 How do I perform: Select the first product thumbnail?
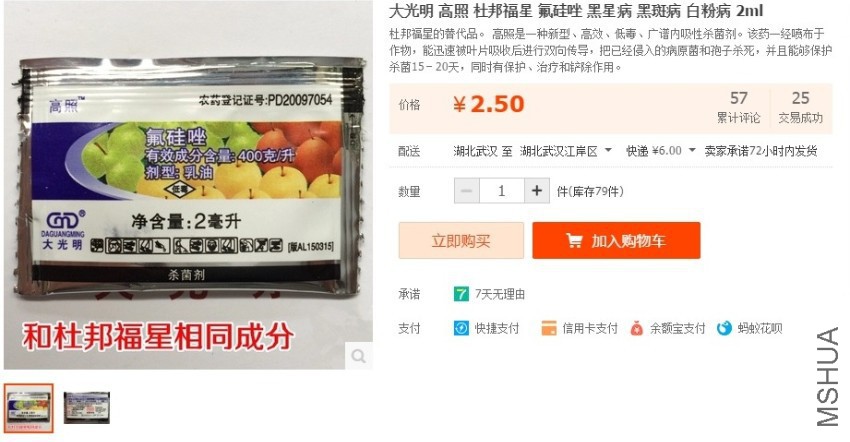click(x=29, y=408)
